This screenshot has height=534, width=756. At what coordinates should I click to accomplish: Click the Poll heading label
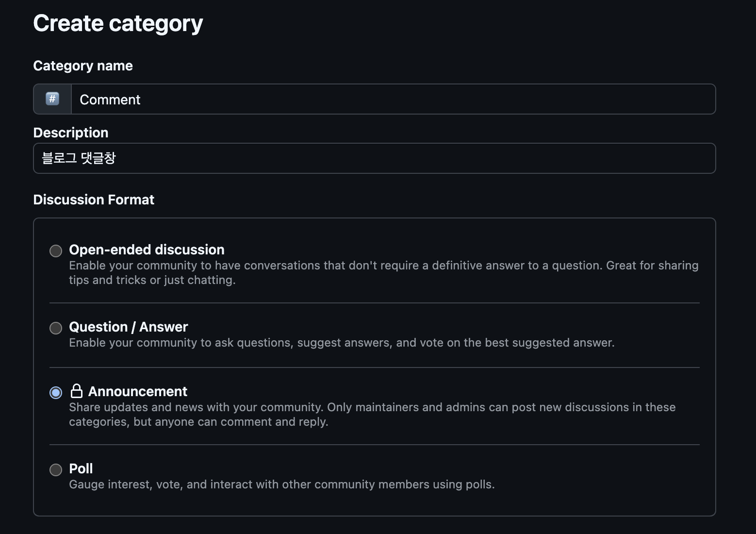(x=81, y=468)
